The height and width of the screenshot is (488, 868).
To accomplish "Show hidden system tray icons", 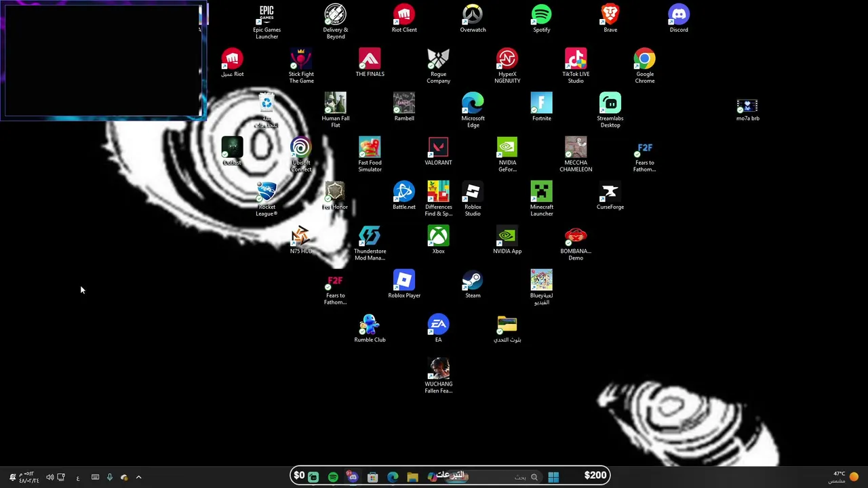I will [138, 477].
